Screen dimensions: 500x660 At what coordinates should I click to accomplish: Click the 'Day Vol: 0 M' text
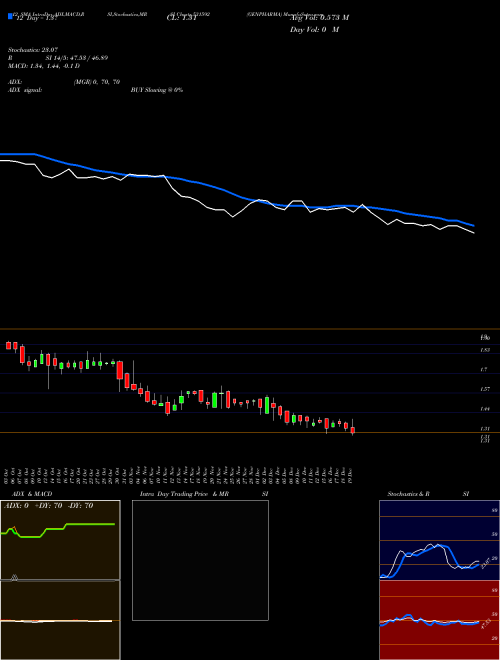314,30
